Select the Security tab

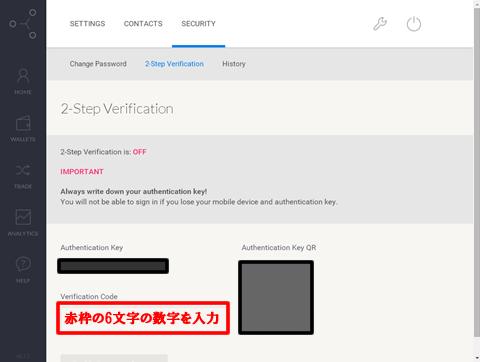[198, 24]
